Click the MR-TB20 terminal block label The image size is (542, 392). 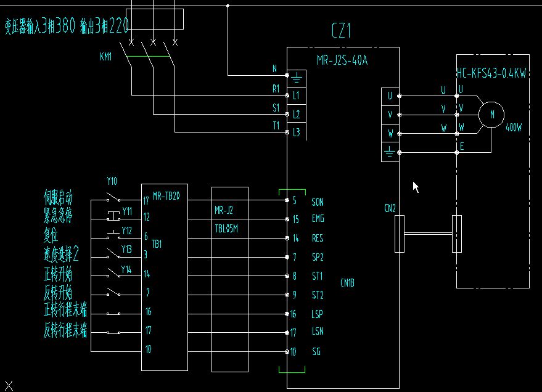[x=166, y=195]
